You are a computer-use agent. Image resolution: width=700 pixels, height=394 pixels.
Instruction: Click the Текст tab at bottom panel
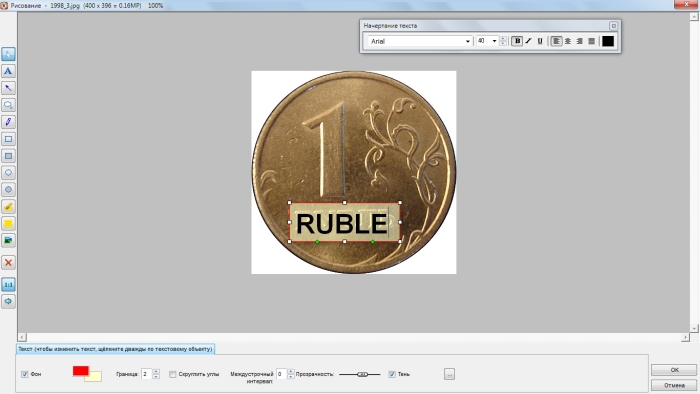[x=116, y=349]
